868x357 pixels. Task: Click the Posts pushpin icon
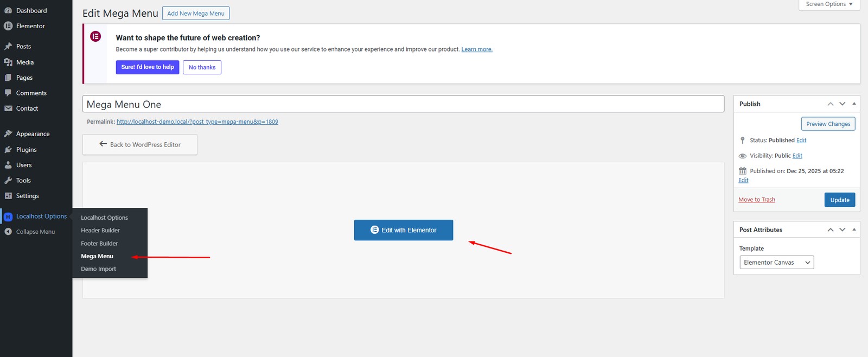coord(8,47)
